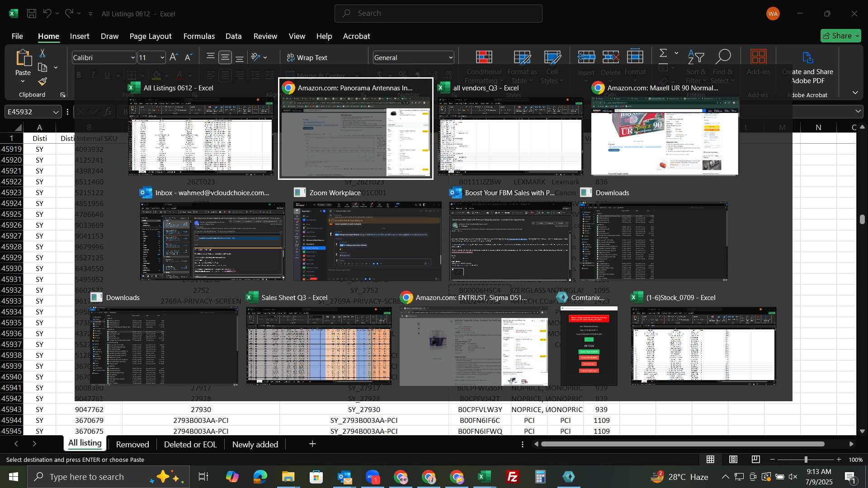Viewport: 868px width, 488px height.
Task: Click Create and Share Adobe PDF
Action: (x=808, y=66)
